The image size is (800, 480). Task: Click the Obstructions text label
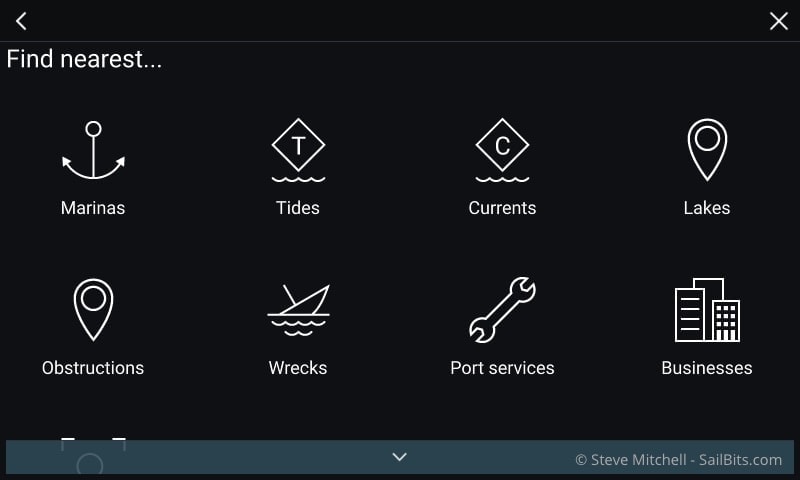93,368
